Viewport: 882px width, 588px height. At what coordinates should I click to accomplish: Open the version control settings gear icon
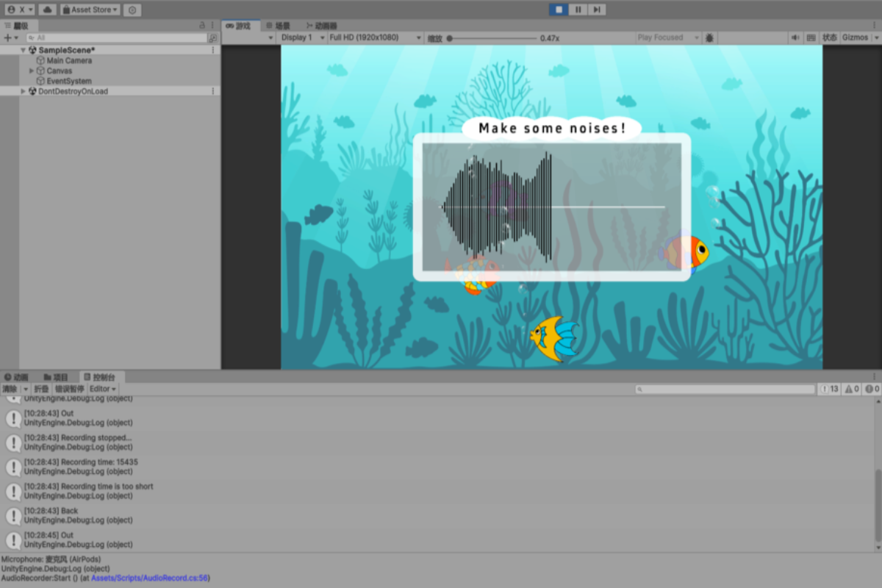tap(132, 10)
